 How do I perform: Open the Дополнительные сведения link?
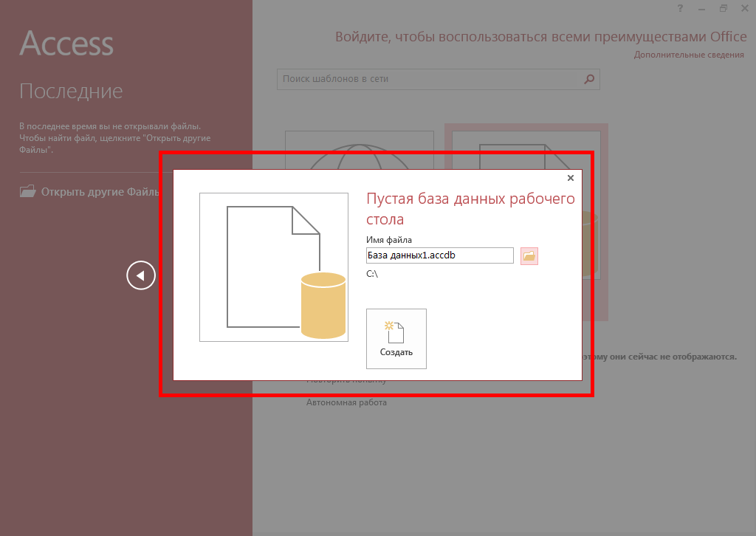tap(688, 55)
